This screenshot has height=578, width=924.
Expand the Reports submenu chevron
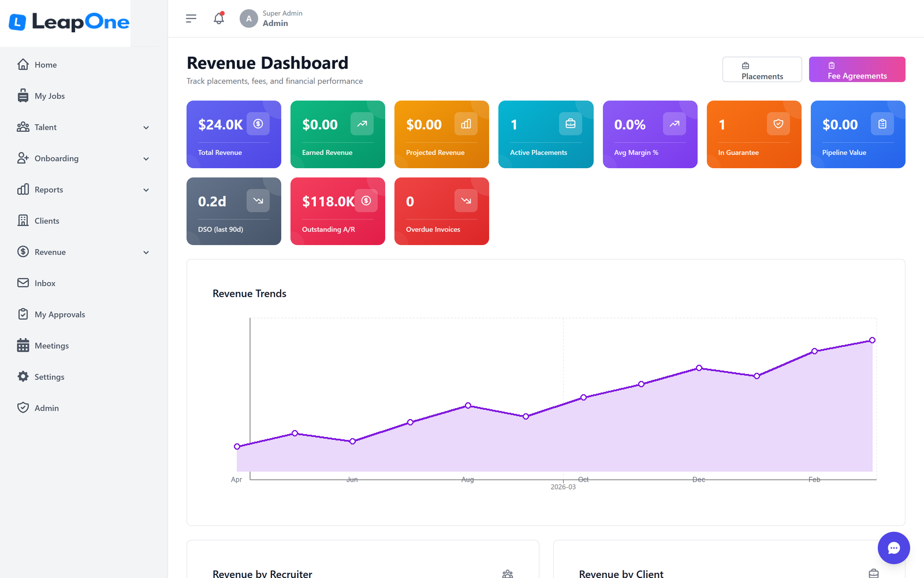point(146,190)
